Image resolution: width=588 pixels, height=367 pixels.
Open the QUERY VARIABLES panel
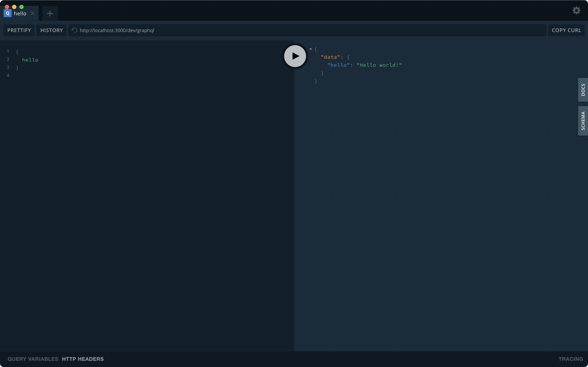pyautogui.click(x=32, y=359)
